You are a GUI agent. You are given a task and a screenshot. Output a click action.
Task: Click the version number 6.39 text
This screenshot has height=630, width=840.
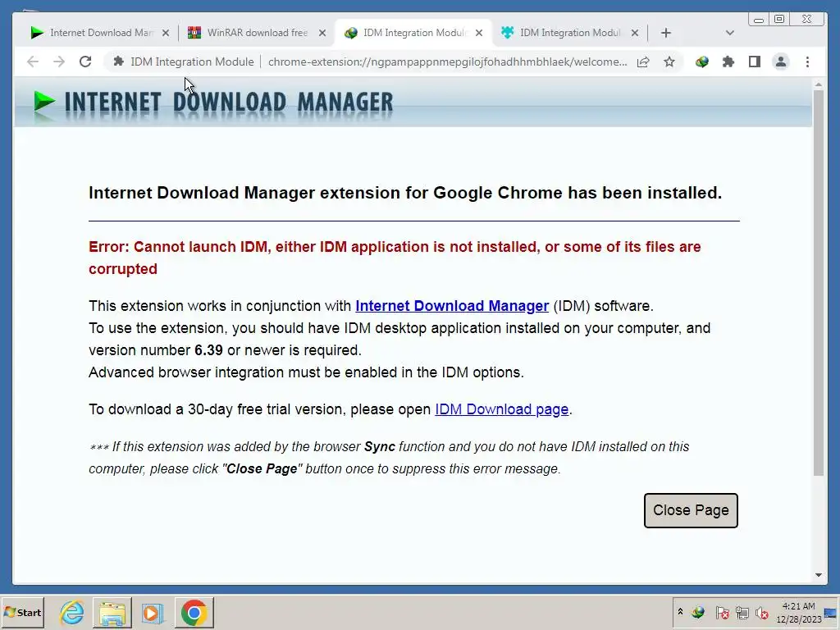coord(208,350)
